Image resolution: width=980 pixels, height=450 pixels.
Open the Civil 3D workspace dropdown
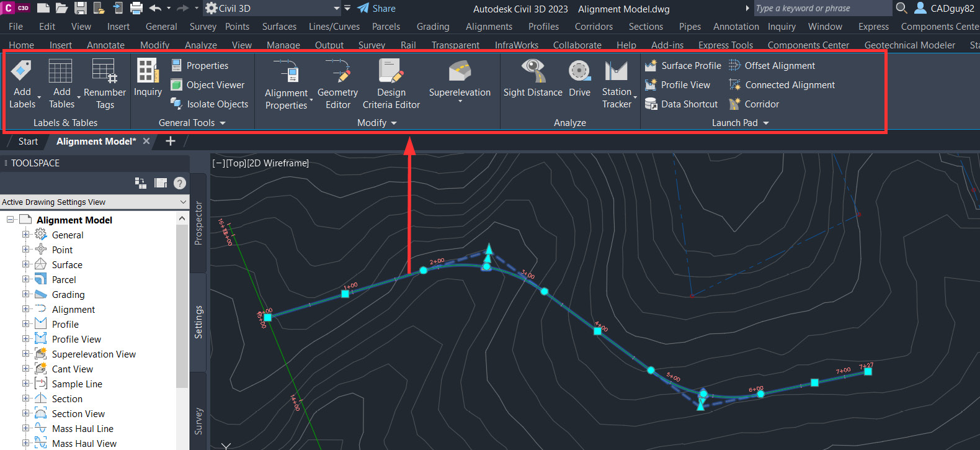(337, 9)
